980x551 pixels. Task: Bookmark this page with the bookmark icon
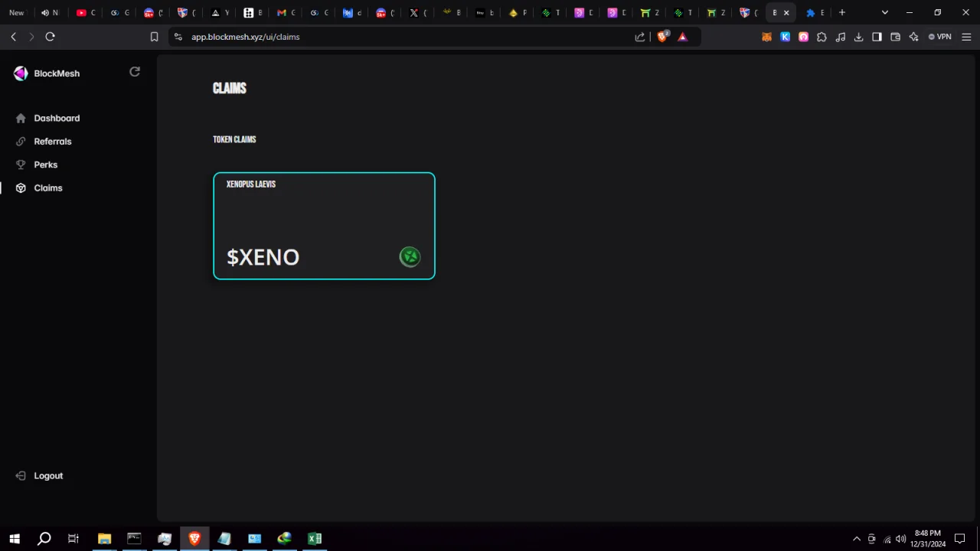click(x=154, y=37)
